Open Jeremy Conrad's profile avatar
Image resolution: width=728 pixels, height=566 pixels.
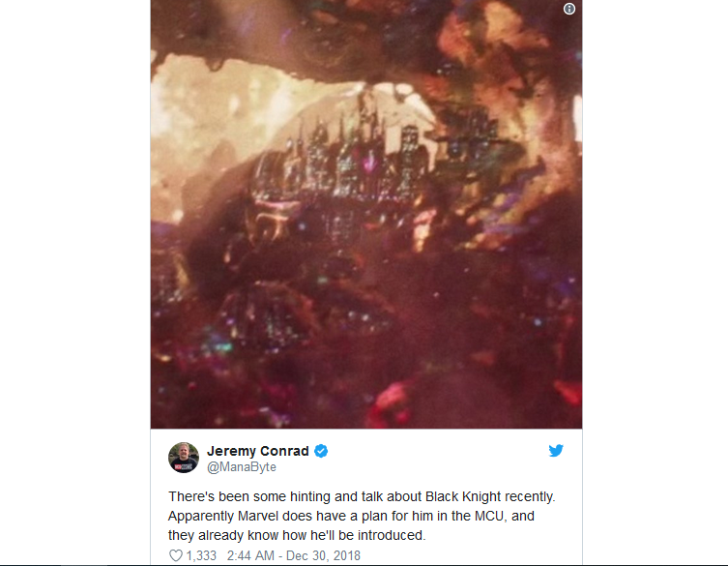[184, 458]
